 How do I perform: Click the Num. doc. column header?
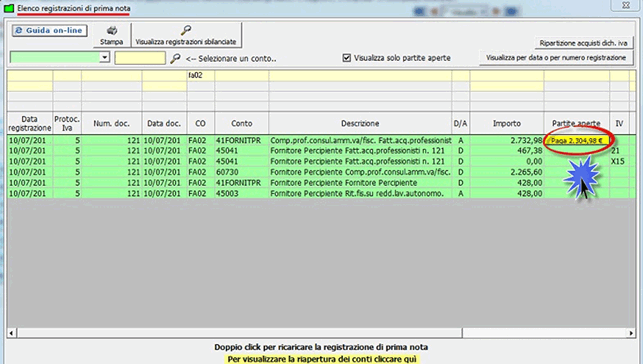[x=112, y=123]
